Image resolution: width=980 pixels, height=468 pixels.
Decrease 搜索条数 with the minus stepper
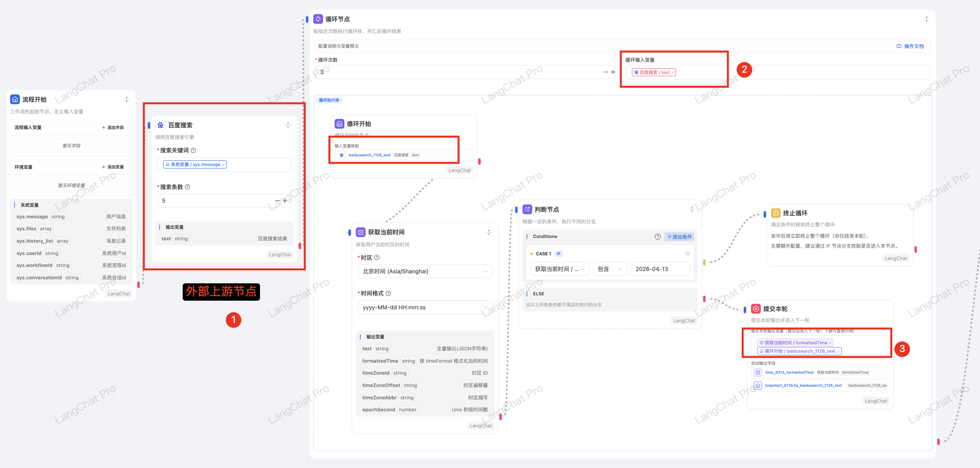[277, 201]
